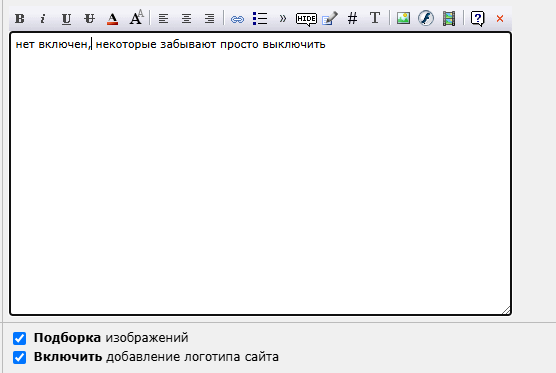This screenshot has height=373, width=556.
Task: Click the textarea resize grip corner
Action: 506,310
